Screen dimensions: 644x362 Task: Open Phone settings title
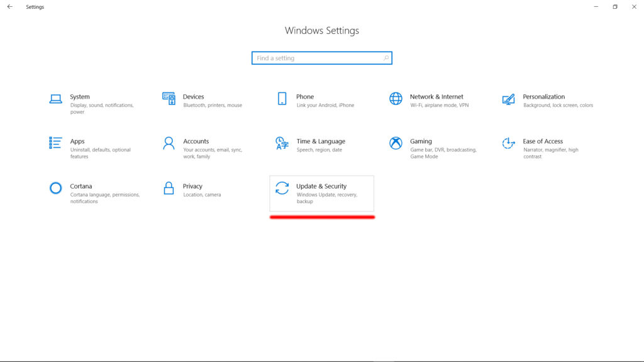point(305,96)
